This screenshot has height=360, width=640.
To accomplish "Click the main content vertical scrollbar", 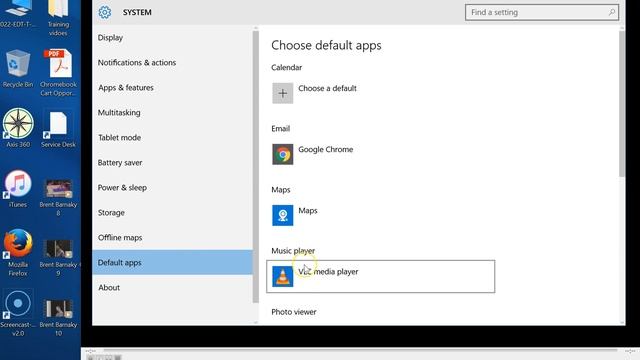I will [x=622, y=104].
